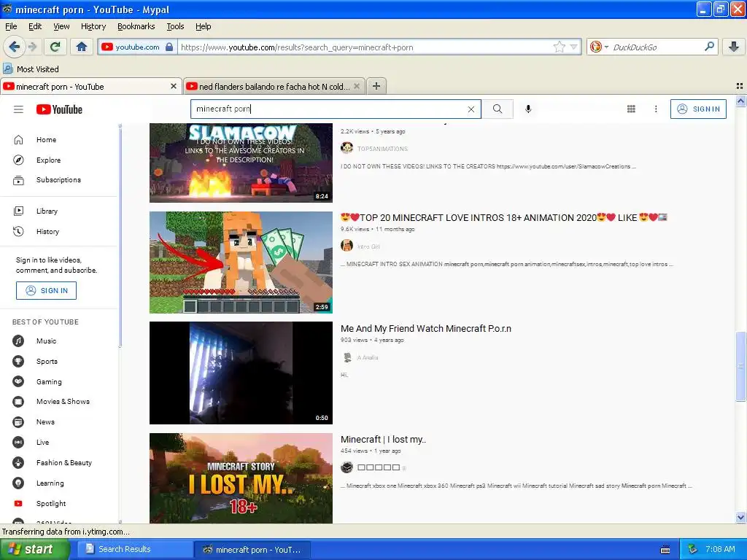Switch to the Search Results taskbar window
747x560 pixels.
[x=135, y=549]
